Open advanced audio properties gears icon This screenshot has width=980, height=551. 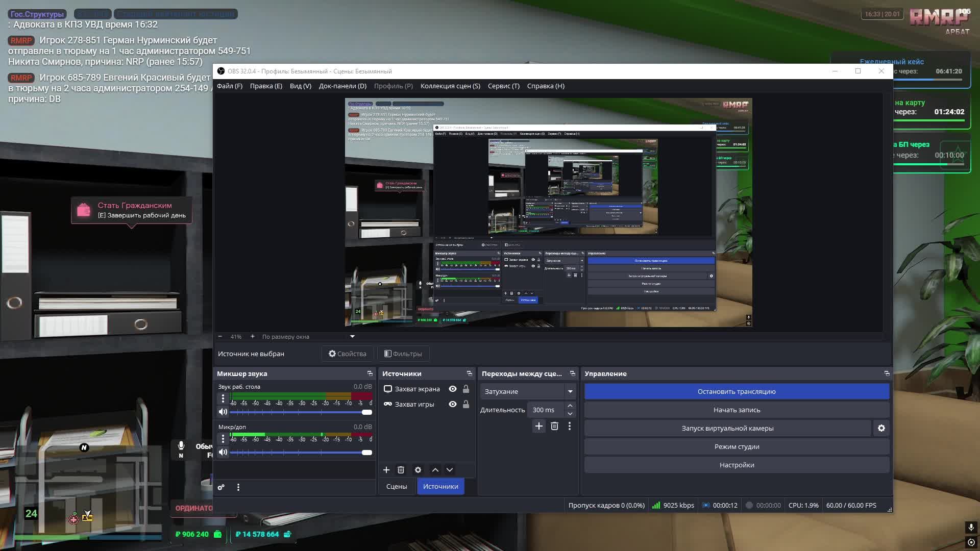pyautogui.click(x=221, y=487)
